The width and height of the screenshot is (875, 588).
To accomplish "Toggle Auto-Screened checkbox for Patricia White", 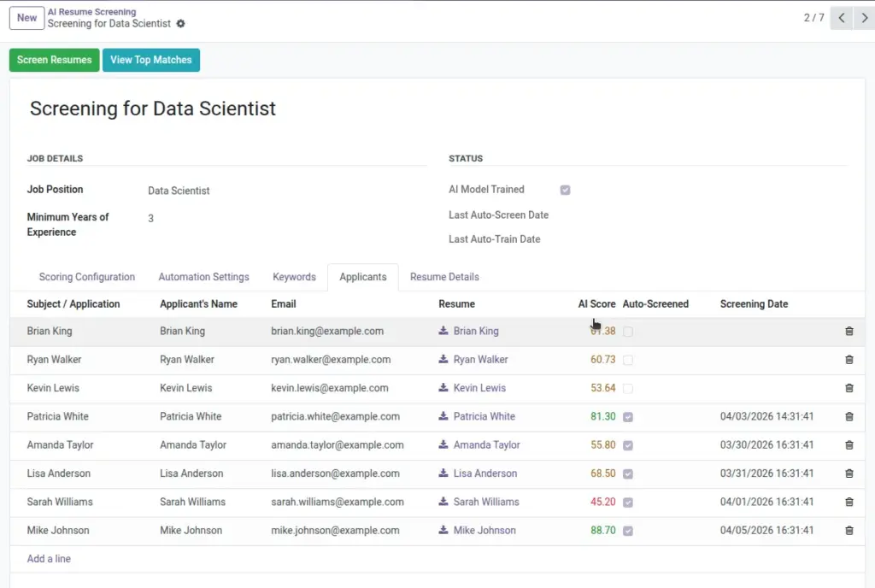I will (x=628, y=417).
